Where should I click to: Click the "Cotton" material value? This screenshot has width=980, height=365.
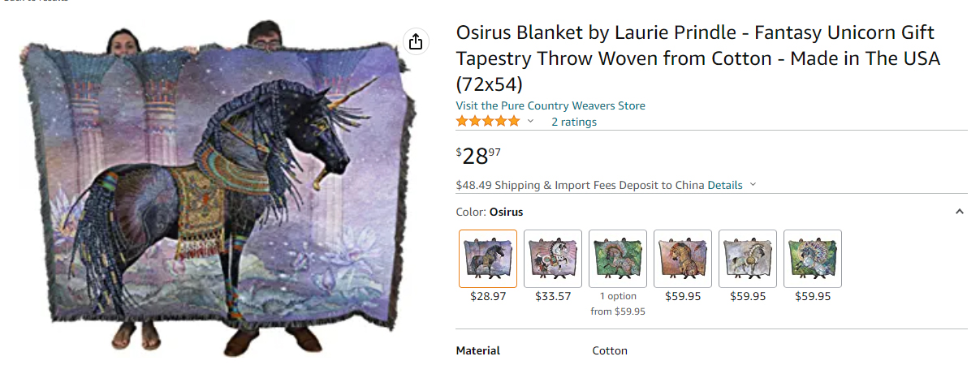[x=610, y=350]
